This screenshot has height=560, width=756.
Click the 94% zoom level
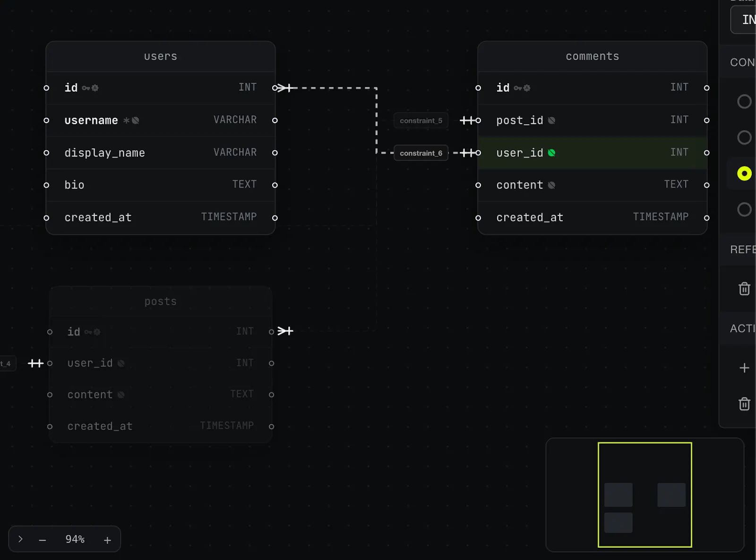point(75,539)
